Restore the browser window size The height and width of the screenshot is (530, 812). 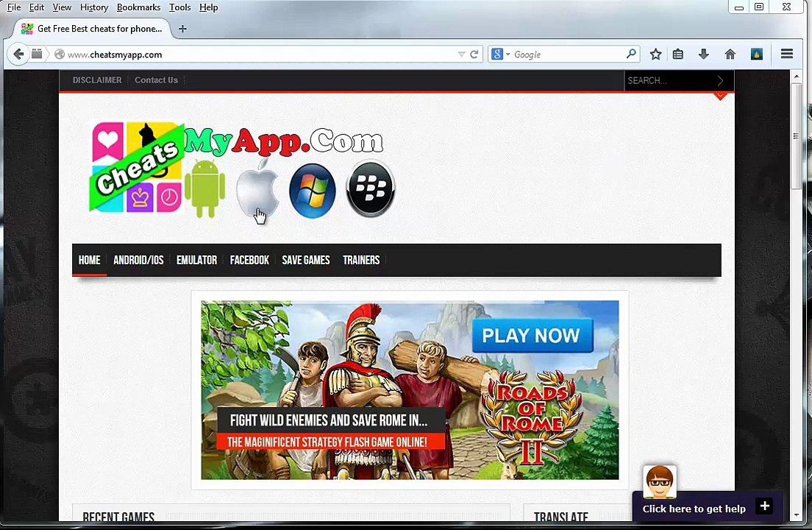coord(759,7)
